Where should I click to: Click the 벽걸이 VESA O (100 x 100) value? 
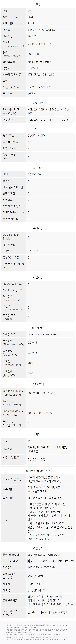(36, 459)
